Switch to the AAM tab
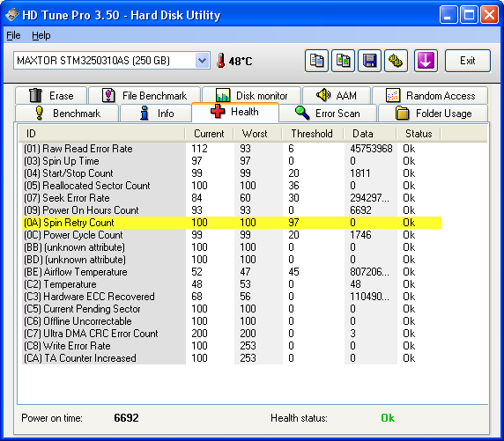 pos(337,95)
